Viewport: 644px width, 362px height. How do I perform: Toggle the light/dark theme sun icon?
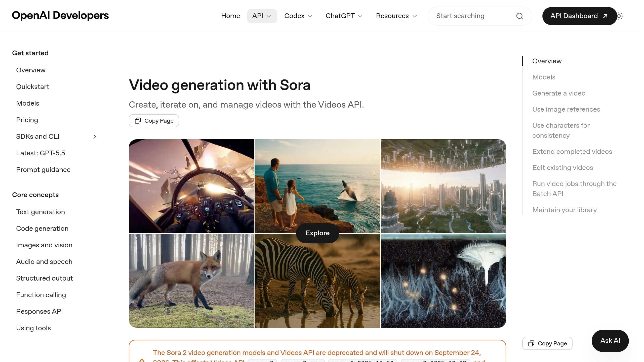(620, 16)
